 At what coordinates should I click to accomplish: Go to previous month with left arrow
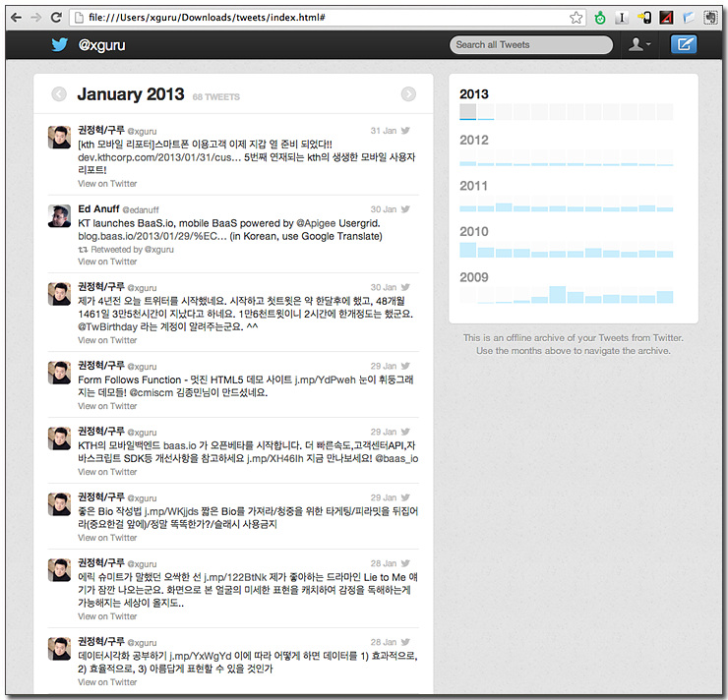coord(59,94)
